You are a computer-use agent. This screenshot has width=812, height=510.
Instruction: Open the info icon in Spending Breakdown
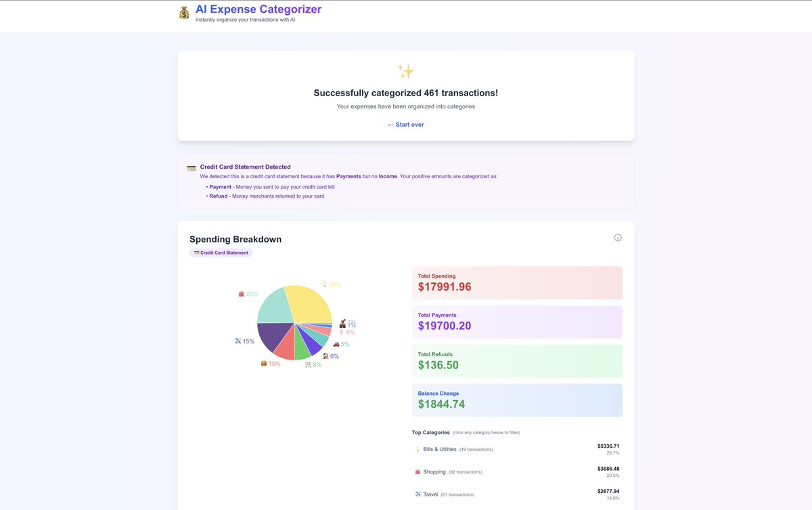(618, 238)
